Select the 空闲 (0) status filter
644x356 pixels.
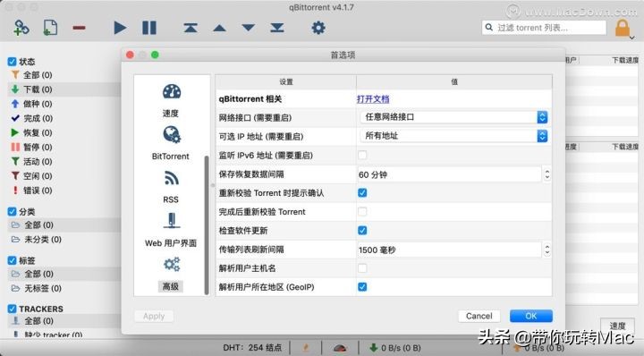pos(38,175)
